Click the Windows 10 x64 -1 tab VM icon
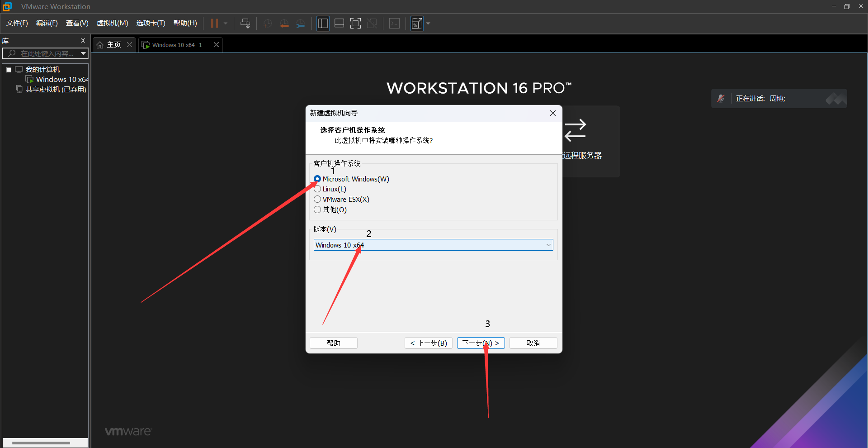The width and height of the screenshot is (868, 448). tap(146, 45)
